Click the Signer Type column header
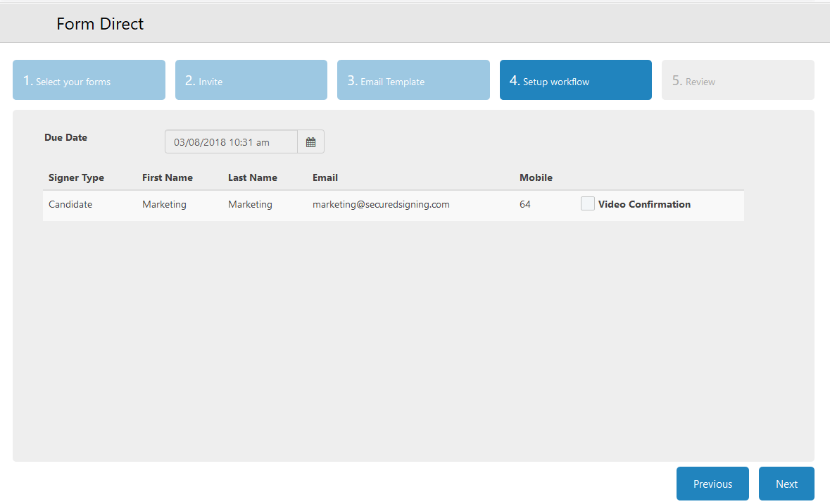 pos(76,177)
